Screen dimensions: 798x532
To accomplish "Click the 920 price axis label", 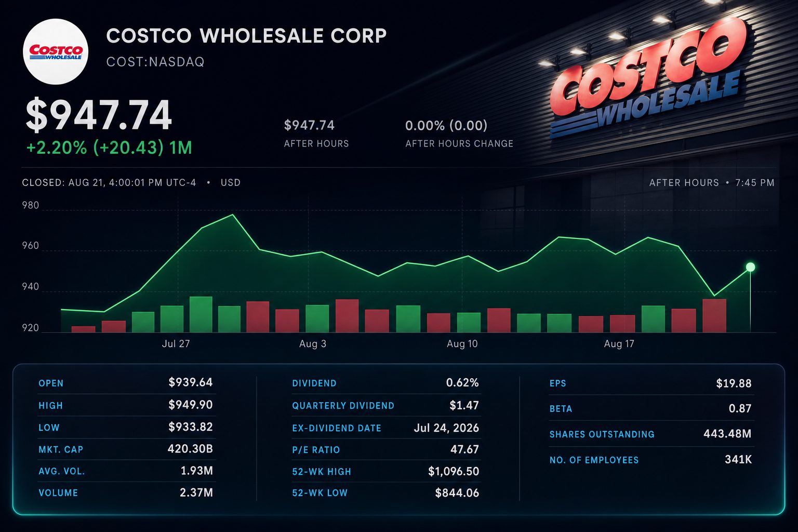I will (31, 328).
